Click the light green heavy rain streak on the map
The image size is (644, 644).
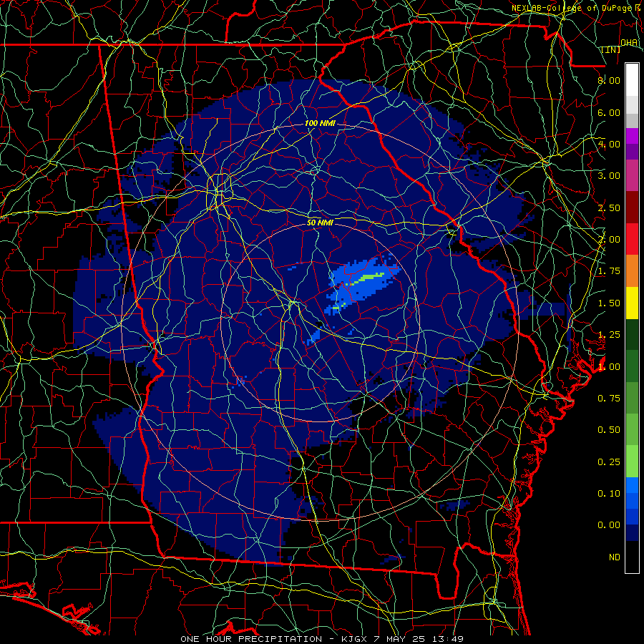[367, 278]
